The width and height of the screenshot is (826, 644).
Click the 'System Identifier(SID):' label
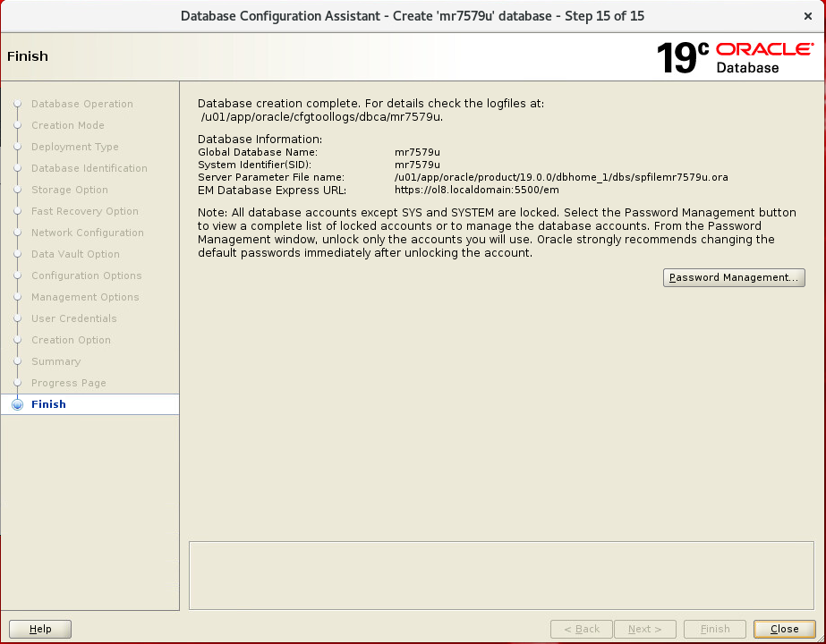(254, 165)
